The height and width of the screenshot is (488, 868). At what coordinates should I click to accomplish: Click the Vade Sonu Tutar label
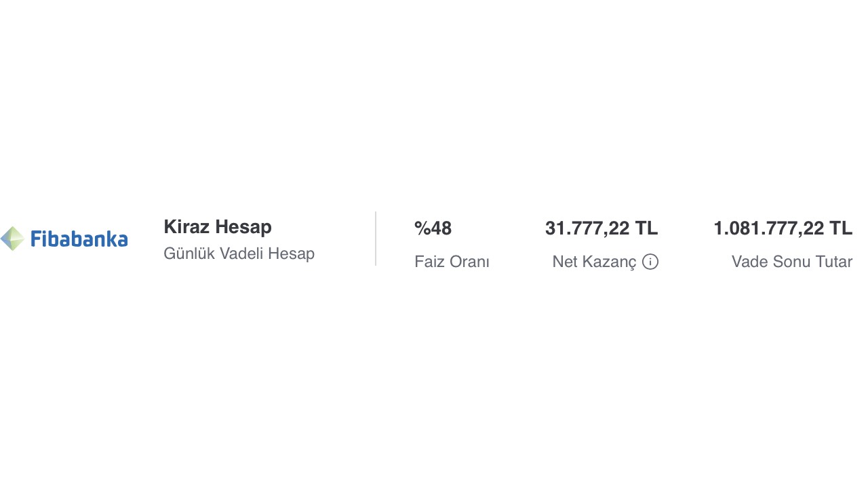[x=792, y=262]
